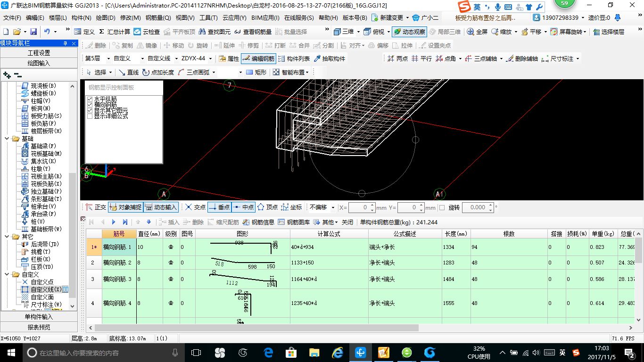Open 构件列表 component list
This screenshot has width=644, height=362.
(294, 58)
